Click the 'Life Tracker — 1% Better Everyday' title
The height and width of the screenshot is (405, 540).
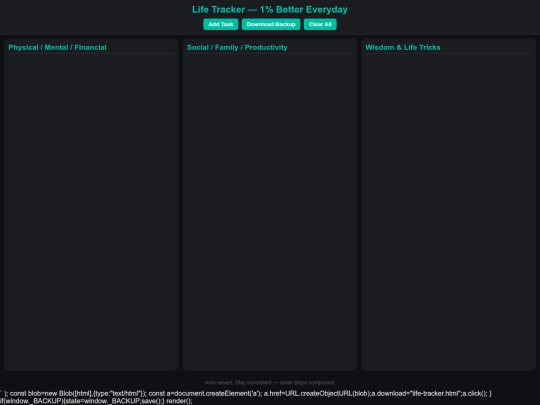(270, 10)
